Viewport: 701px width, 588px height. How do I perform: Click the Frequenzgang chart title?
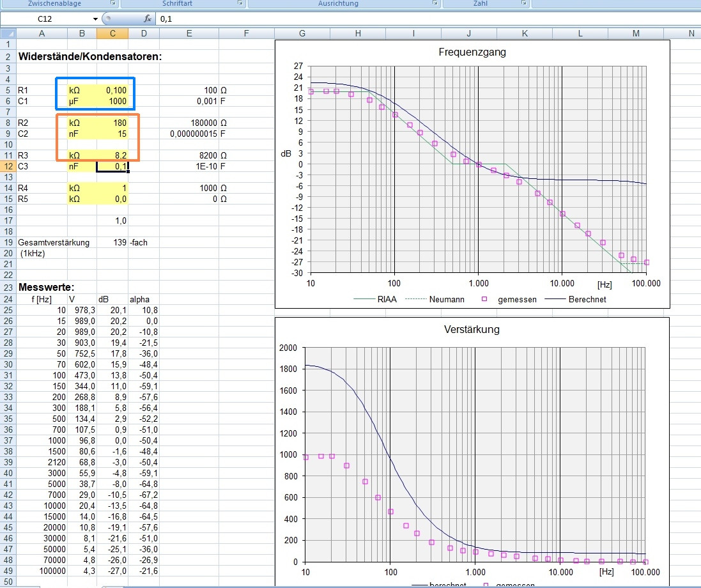[472, 52]
